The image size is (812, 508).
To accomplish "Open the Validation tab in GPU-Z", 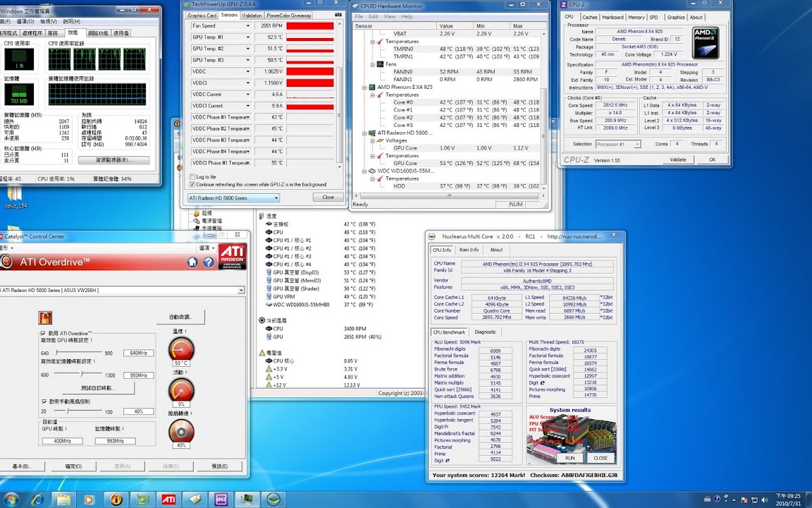I will tap(252, 16).
